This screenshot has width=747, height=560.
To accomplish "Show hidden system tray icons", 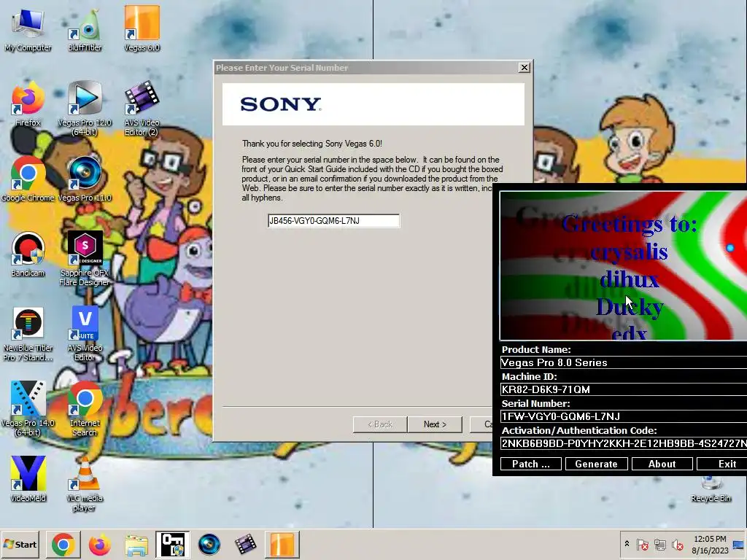I will pyautogui.click(x=627, y=544).
